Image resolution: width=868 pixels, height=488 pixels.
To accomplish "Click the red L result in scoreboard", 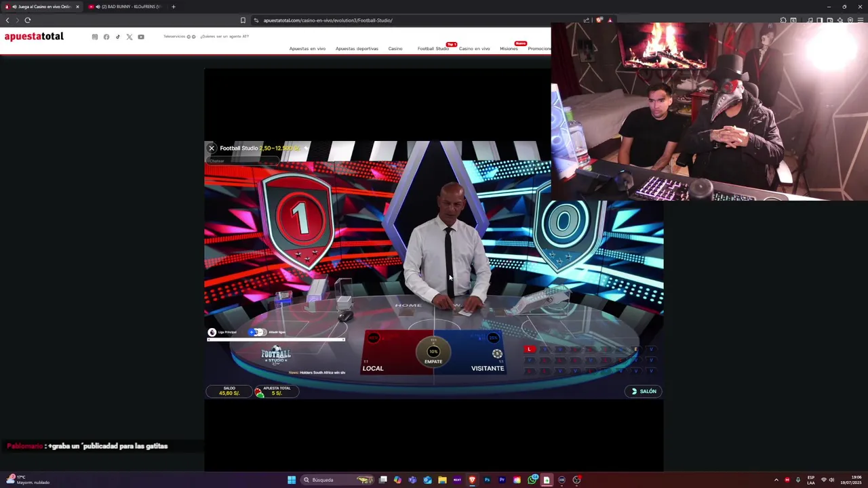I will [530, 350].
